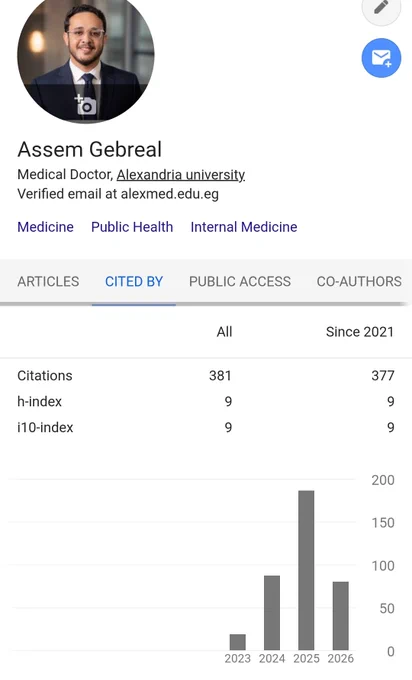Open the Public Health topic link

132,227
